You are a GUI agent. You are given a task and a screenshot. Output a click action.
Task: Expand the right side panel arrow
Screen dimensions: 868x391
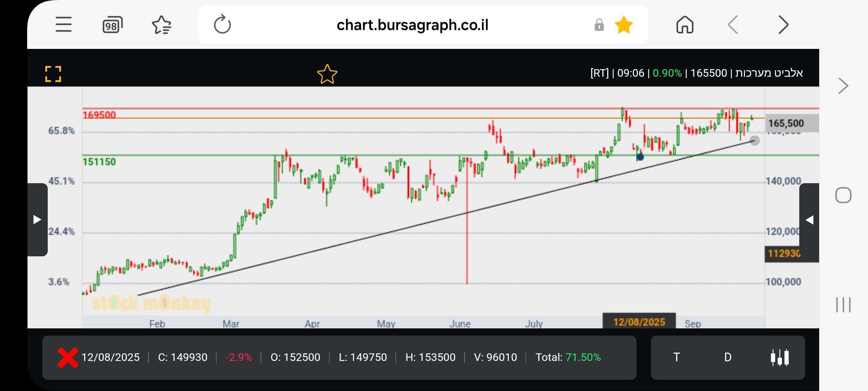click(x=809, y=220)
